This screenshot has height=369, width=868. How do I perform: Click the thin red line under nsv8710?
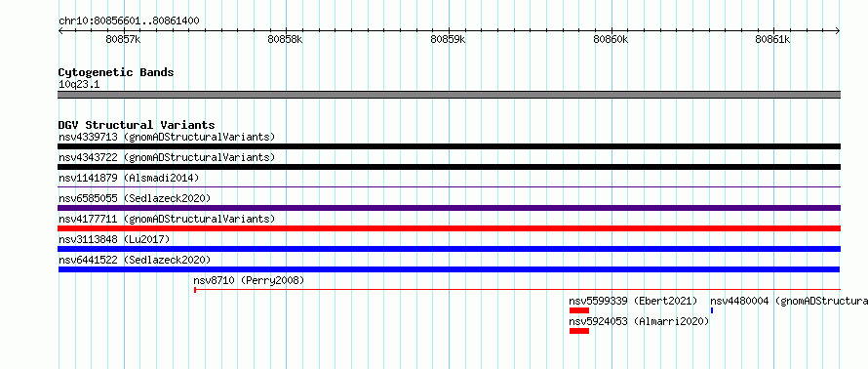(x=517, y=289)
